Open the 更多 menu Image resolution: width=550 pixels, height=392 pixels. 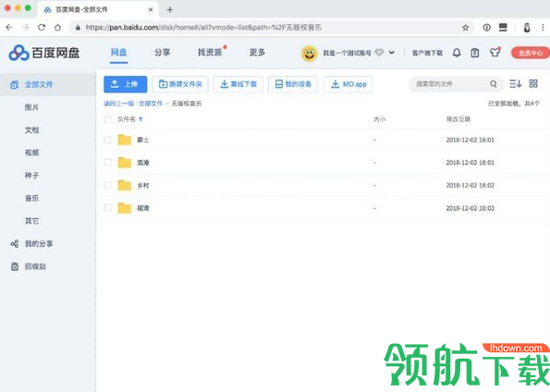coord(257,53)
